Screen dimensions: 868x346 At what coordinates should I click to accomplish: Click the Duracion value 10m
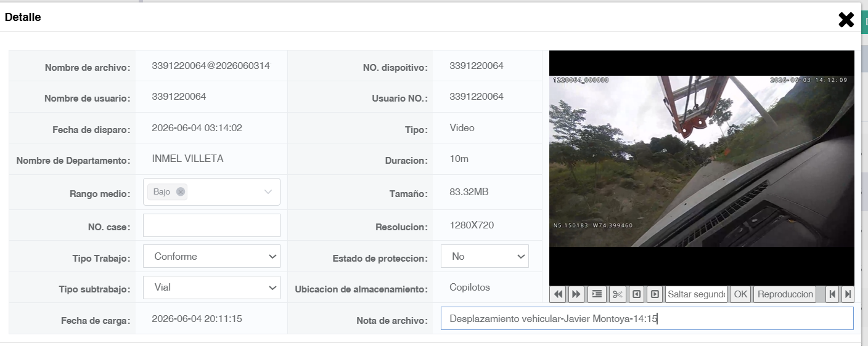click(459, 159)
